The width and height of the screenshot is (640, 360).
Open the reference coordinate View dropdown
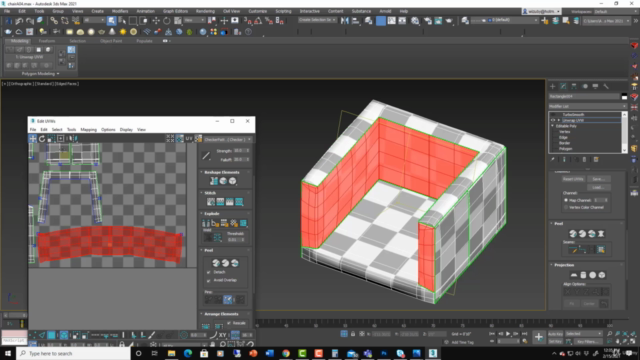click(194, 20)
